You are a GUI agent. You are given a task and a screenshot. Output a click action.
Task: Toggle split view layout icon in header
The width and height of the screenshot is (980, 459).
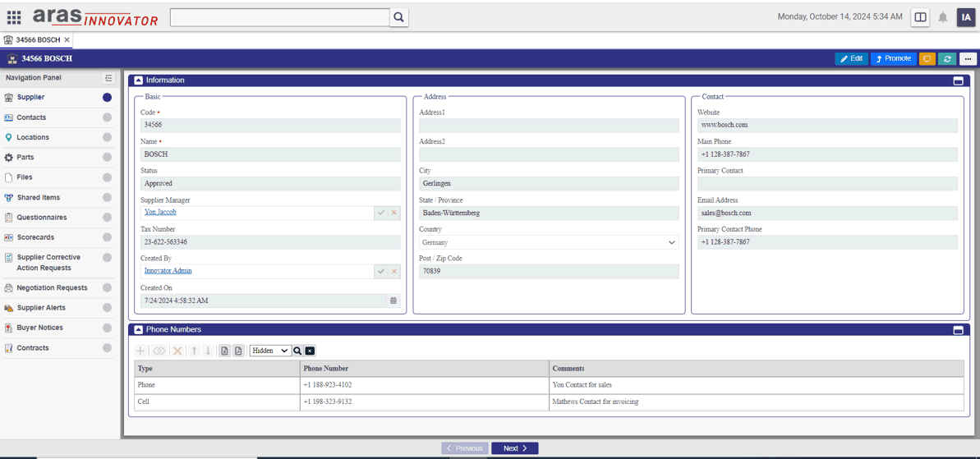pyautogui.click(x=920, y=17)
